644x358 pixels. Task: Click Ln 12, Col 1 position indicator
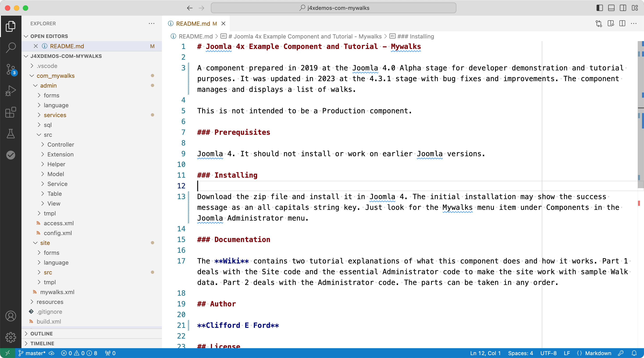(485, 353)
